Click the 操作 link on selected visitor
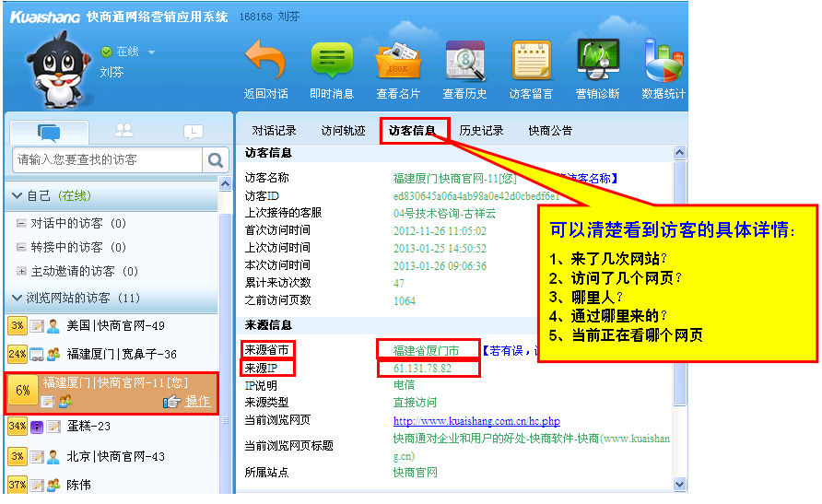The width and height of the screenshot is (822, 504). coord(197,401)
